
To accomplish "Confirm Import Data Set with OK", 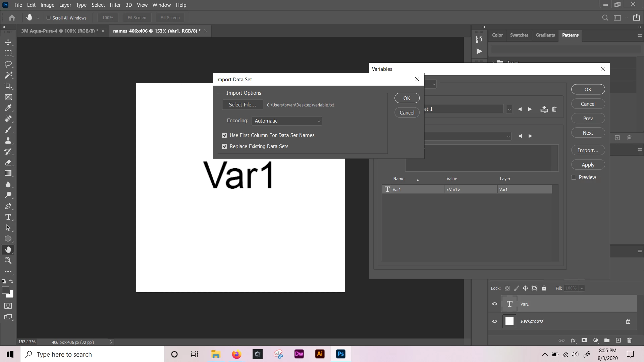I will (x=407, y=98).
